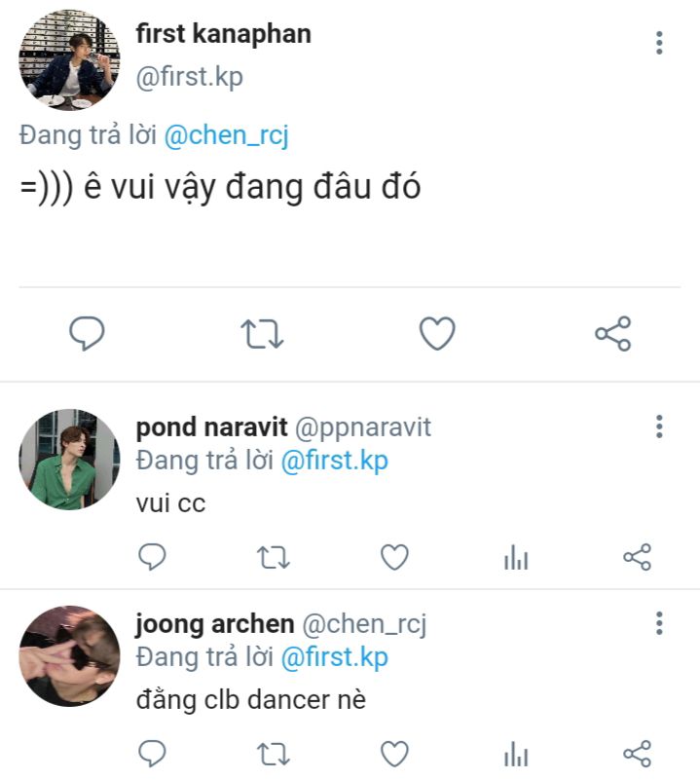The image size is (700, 780).
Task: View analytics for pond naravit's reply
Action: point(516,558)
